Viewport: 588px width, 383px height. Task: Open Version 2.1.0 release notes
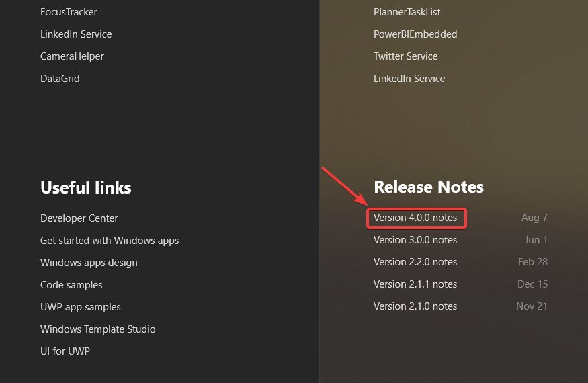[x=415, y=306]
